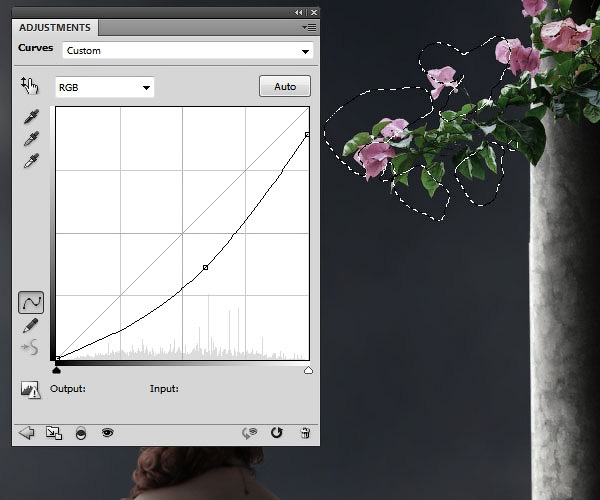Open the RGB channel dropdown
This screenshot has height=500, width=600.
tap(104, 87)
